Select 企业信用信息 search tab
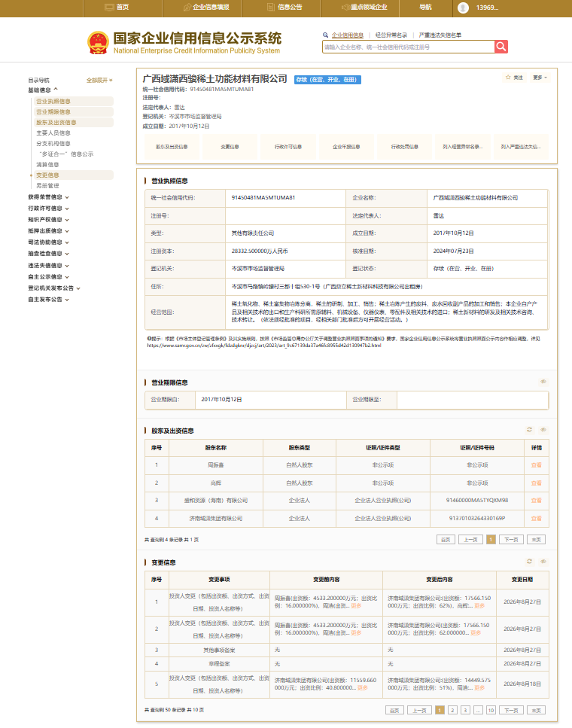Image resolution: width=572 pixels, height=728 pixels. [348, 35]
